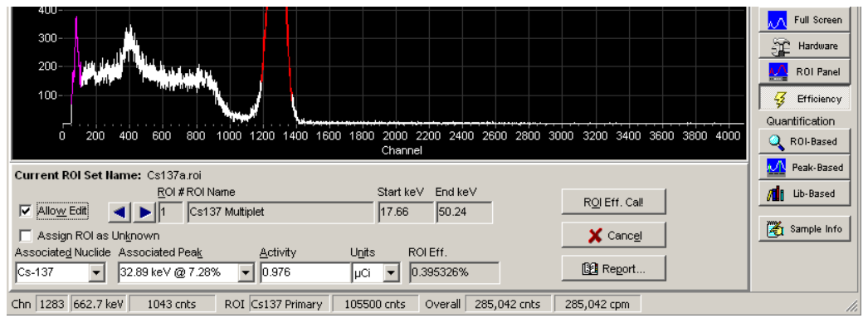This screenshot has height=323, width=868.
Task: Click the Channel axis label
Action: [x=402, y=150]
